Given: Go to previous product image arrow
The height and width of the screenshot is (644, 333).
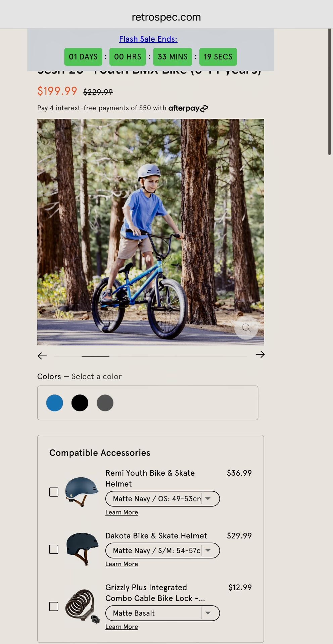Looking at the screenshot, I should tap(42, 356).
